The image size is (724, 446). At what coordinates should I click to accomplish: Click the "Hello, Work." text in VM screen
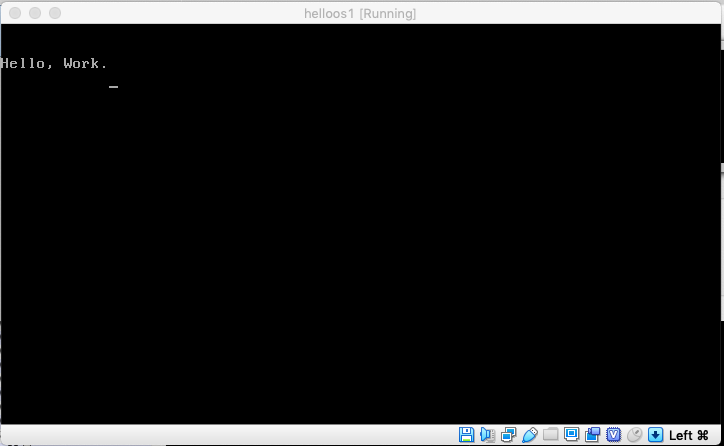click(54, 63)
